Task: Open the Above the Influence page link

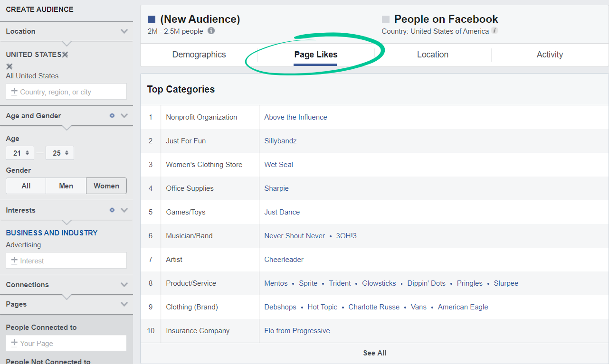Action: pos(295,117)
